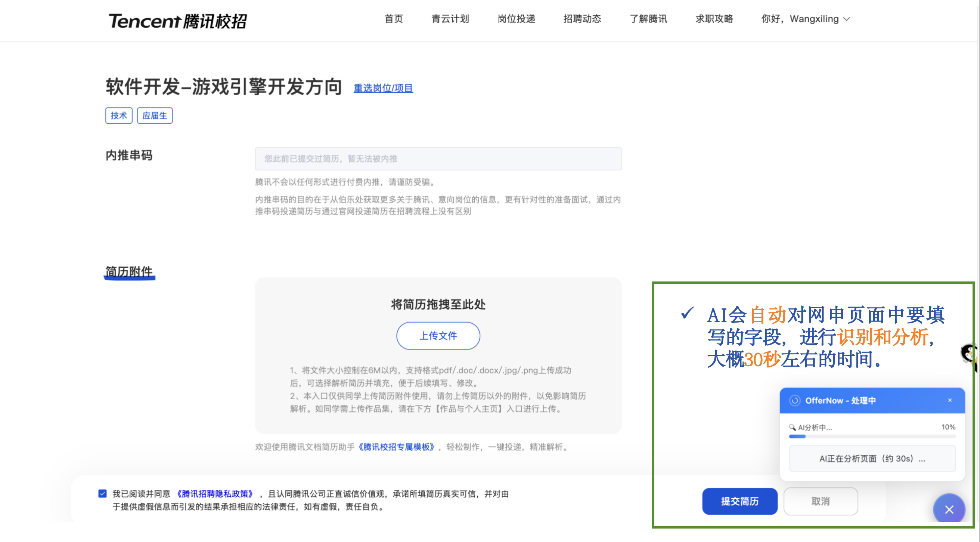Open 腾讯招聘隐私政策 link

tap(215, 494)
